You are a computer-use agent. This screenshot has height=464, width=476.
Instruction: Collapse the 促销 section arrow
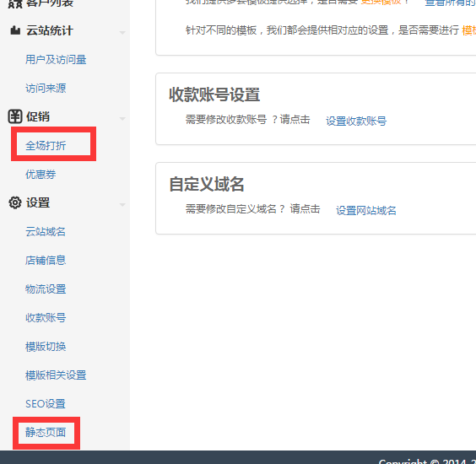tap(122, 119)
